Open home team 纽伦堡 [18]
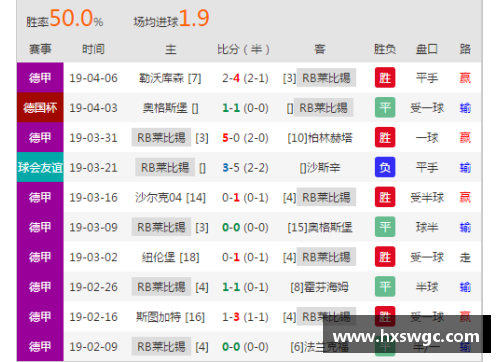Image resolution: width=500 pixels, height=362 pixels. (170, 257)
